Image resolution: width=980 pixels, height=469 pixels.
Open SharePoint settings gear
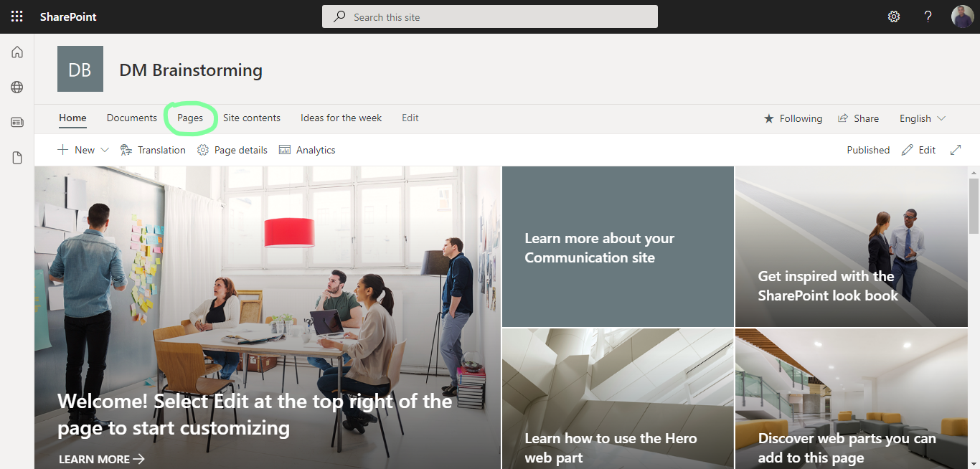[893, 16]
